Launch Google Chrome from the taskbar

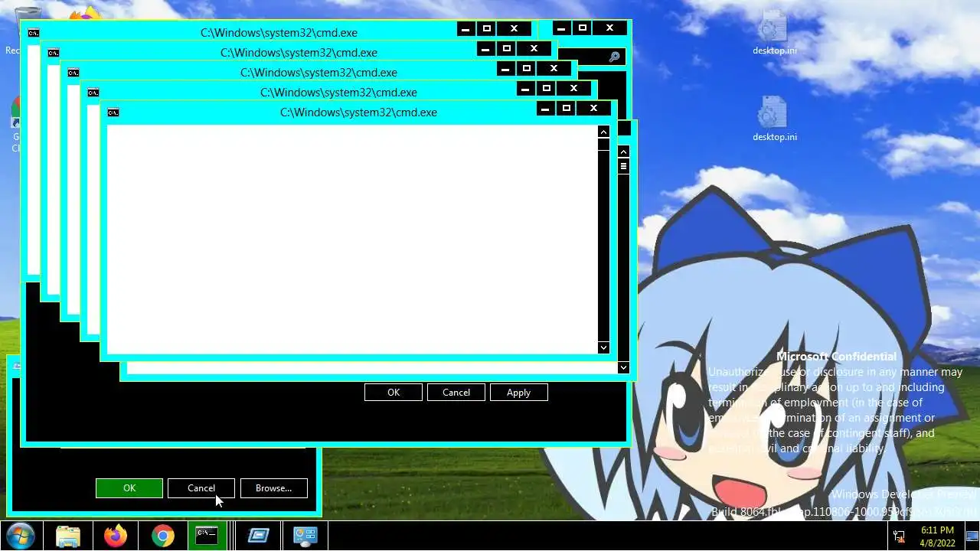(162, 536)
